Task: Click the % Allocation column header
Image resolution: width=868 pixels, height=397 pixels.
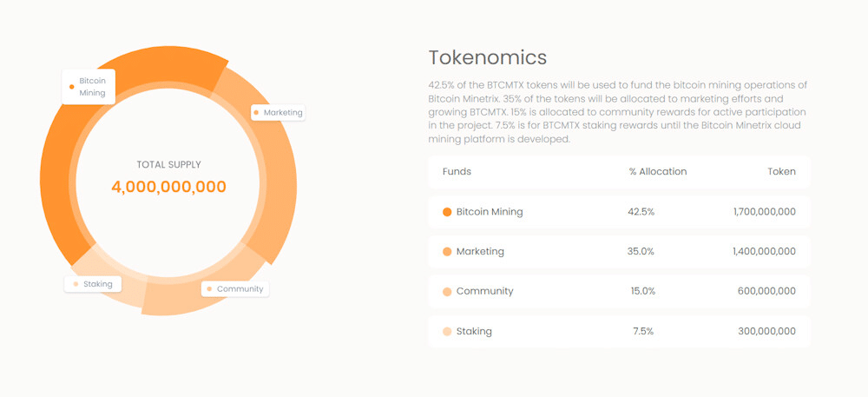Action: click(657, 172)
